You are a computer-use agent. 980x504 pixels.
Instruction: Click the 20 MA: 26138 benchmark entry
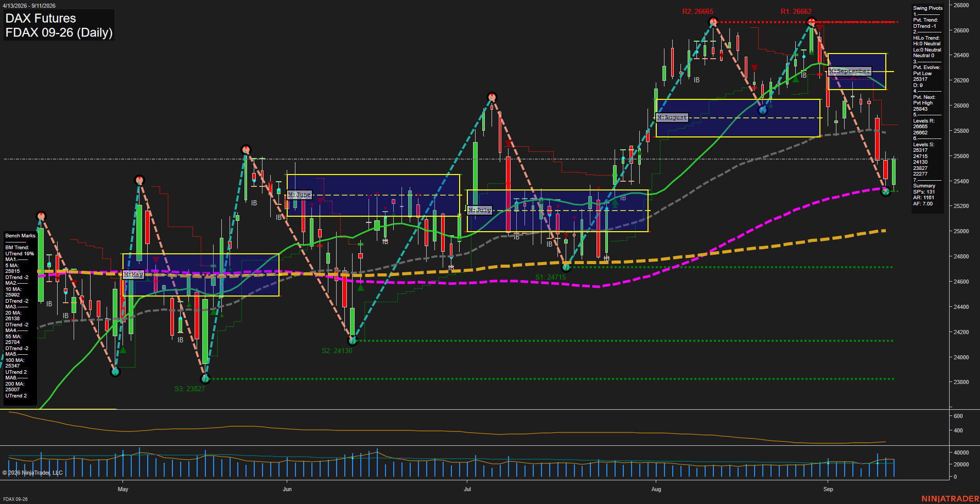tap(13, 316)
